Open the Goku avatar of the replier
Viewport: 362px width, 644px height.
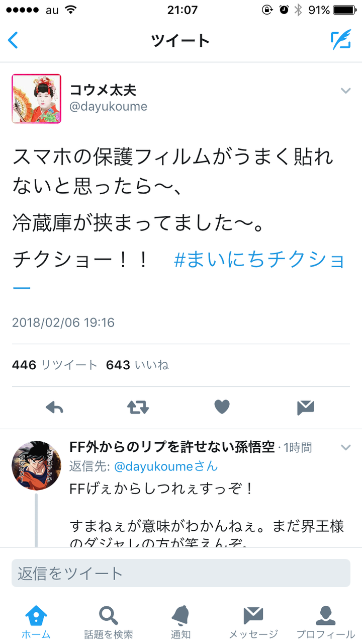pyautogui.click(x=36, y=465)
